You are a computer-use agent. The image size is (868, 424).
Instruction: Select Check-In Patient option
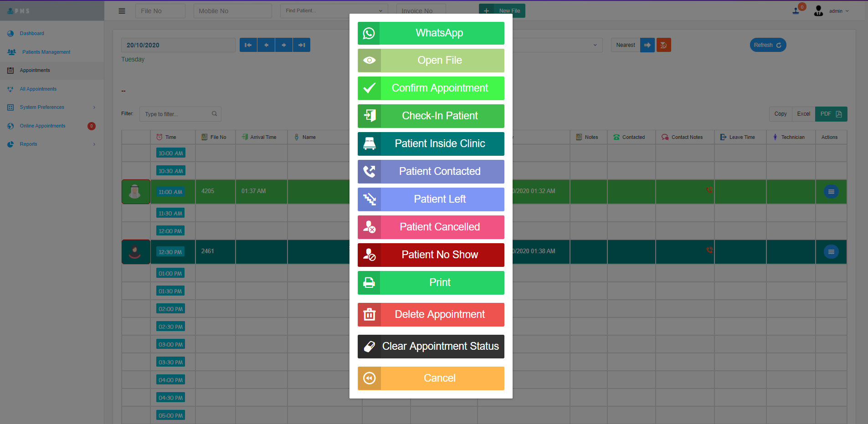pyautogui.click(x=431, y=116)
